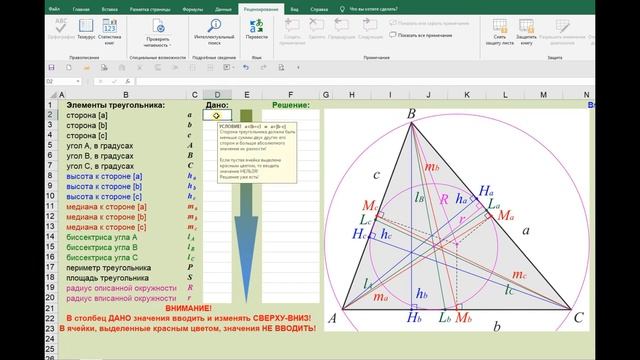Open the Файл tab
This screenshot has height=360, width=640.
[x=54, y=9]
